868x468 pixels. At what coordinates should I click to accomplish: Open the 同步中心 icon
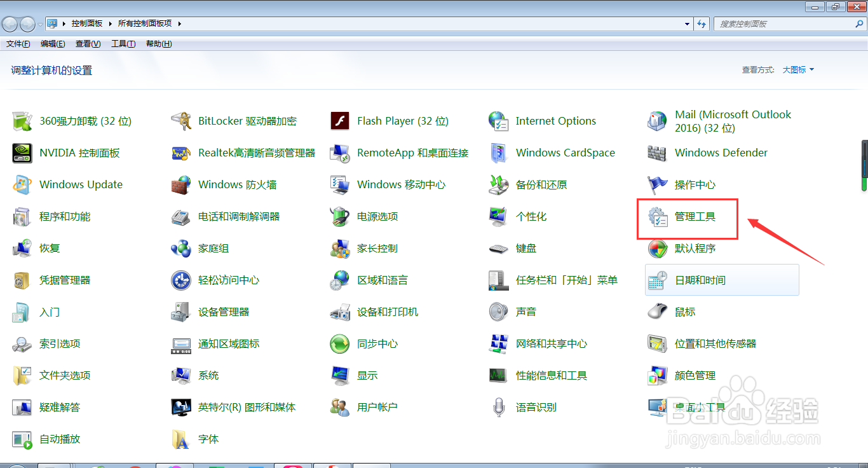pos(340,343)
